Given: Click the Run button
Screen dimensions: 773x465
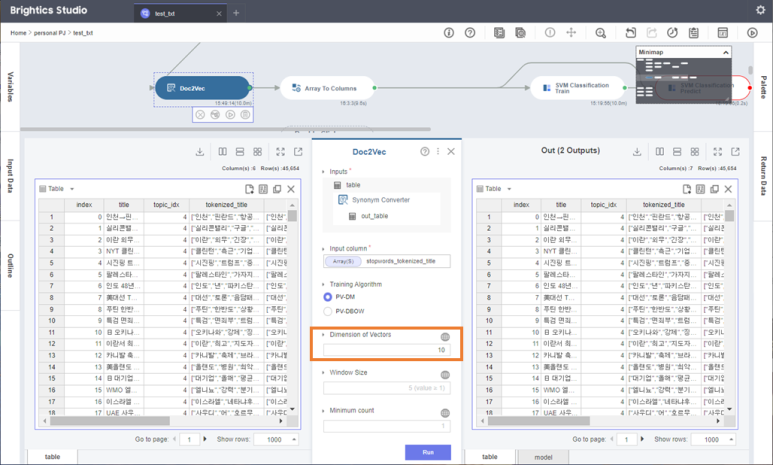Looking at the screenshot, I should (428, 452).
